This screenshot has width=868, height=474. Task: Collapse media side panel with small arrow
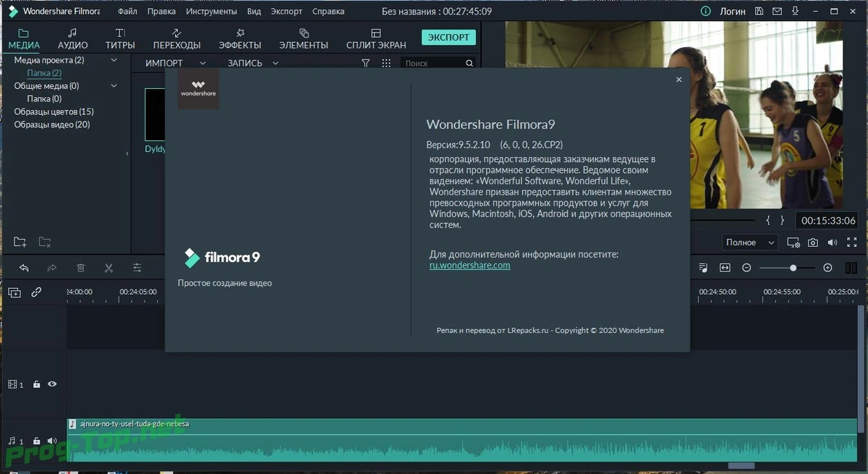point(127,153)
